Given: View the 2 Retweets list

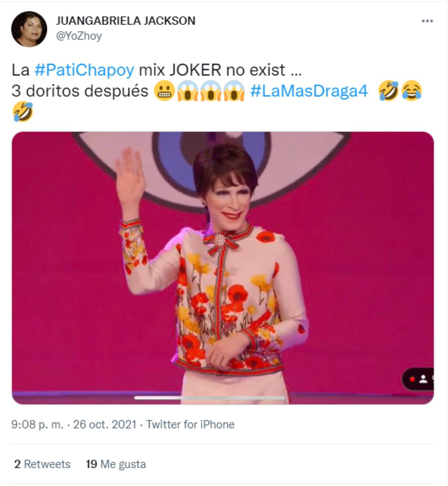Looking at the screenshot, I should pyautogui.click(x=42, y=464).
